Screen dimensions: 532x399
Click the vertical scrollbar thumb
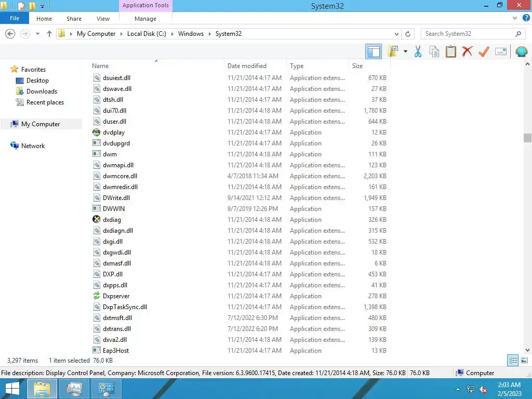pos(527,138)
